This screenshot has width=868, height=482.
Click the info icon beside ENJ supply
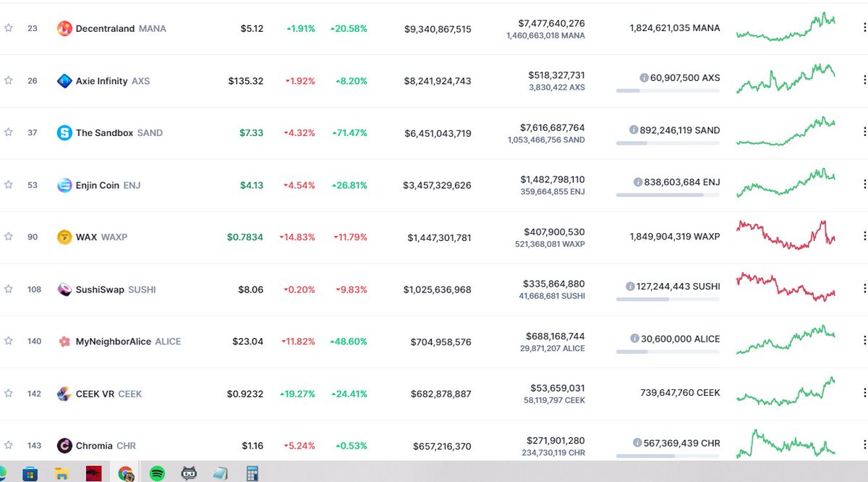[637, 182]
